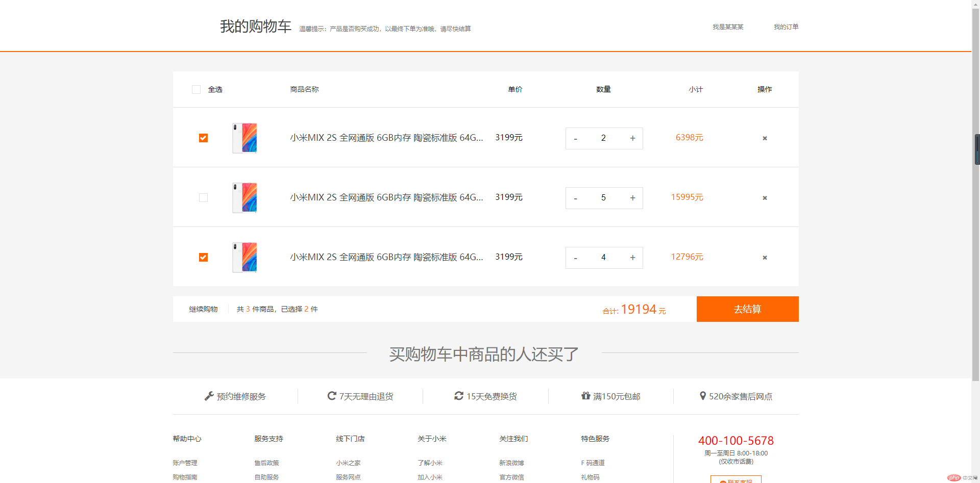Image resolution: width=980 pixels, height=483 pixels.
Task: Decrease quantity of the 15995元 row
Action: click(575, 198)
